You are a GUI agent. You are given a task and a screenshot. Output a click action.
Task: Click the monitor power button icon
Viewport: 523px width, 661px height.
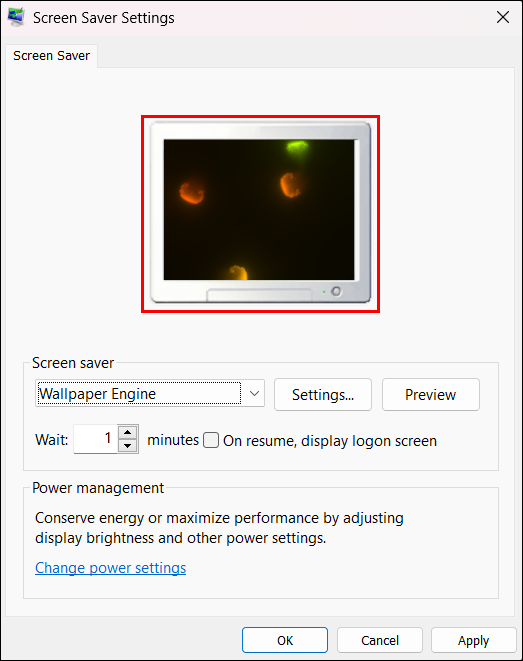click(x=336, y=291)
